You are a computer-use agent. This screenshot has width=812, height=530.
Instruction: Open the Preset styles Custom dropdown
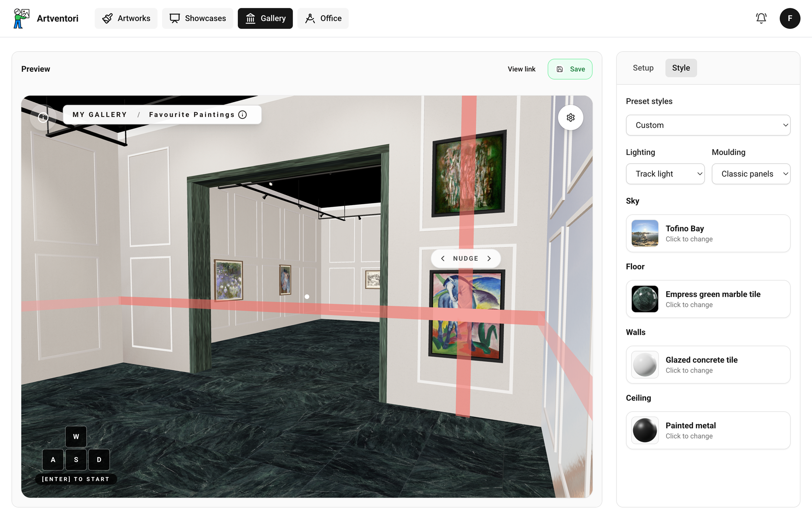click(x=708, y=125)
